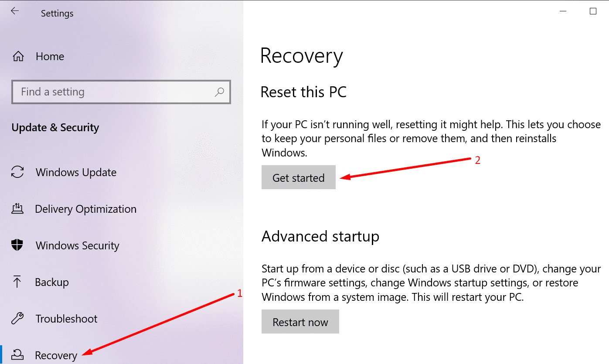Click the Home house icon
Image resolution: width=609 pixels, height=364 pixels.
click(x=17, y=56)
